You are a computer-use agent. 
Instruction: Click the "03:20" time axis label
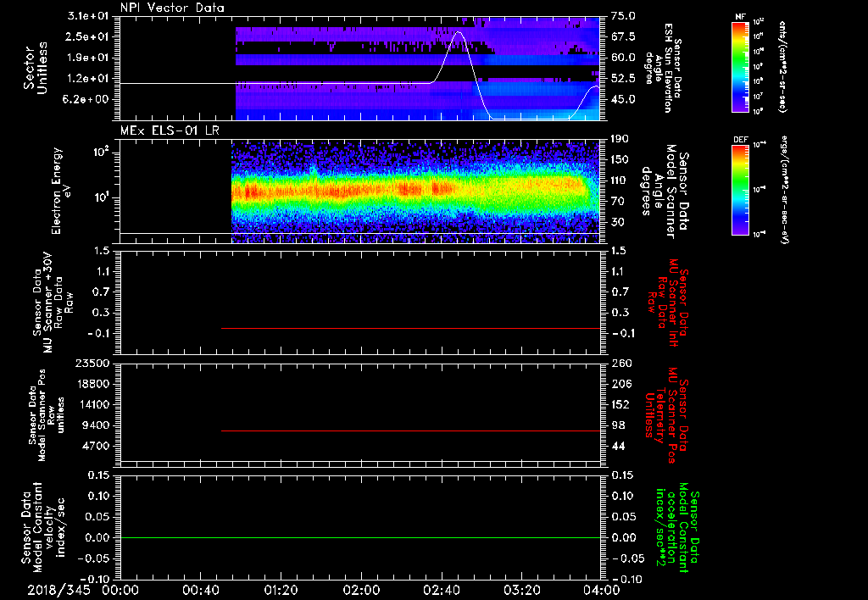pyautogui.click(x=521, y=590)
